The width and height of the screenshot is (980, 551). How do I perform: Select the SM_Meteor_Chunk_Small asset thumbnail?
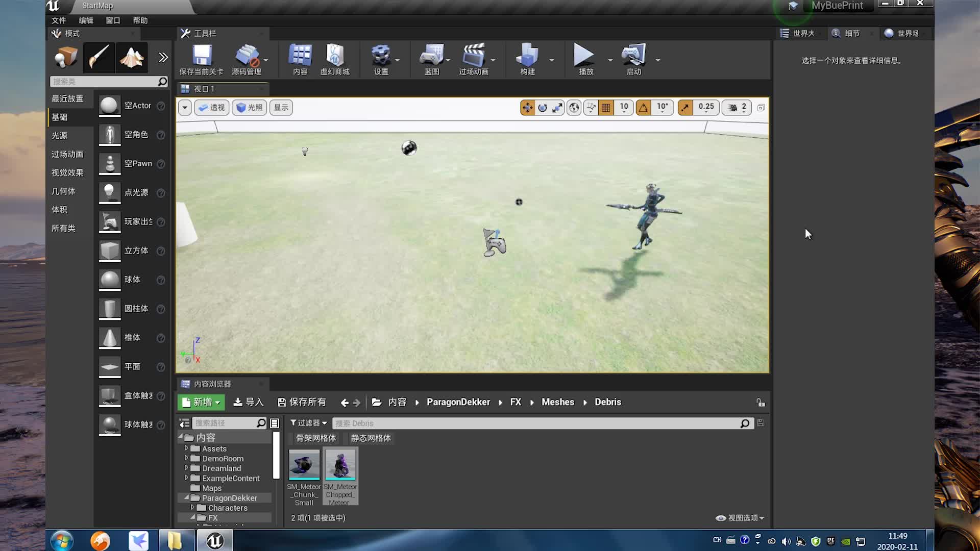pyautogui.click(x=304, y=464)
